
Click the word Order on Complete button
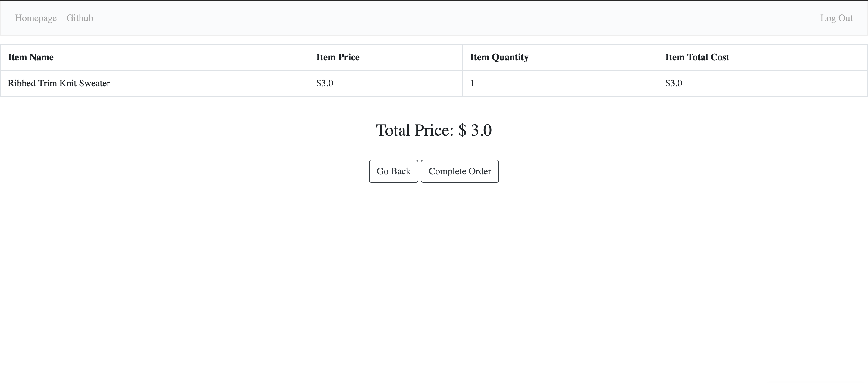pos(480,171)
